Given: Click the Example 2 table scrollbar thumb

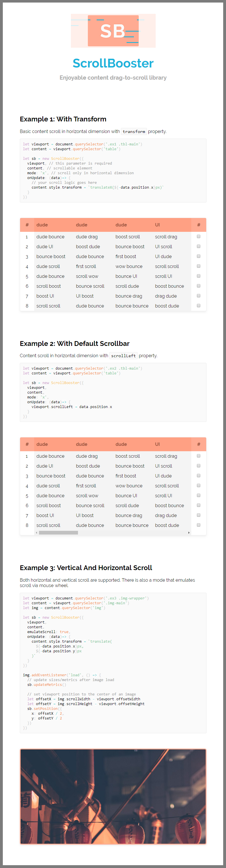Looking at the screenshot, I should 58,532.
